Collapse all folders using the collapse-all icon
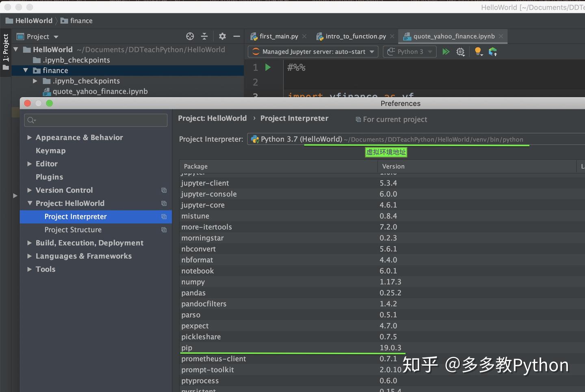Screen dimensions: 585x392 [x=204, y=36]
